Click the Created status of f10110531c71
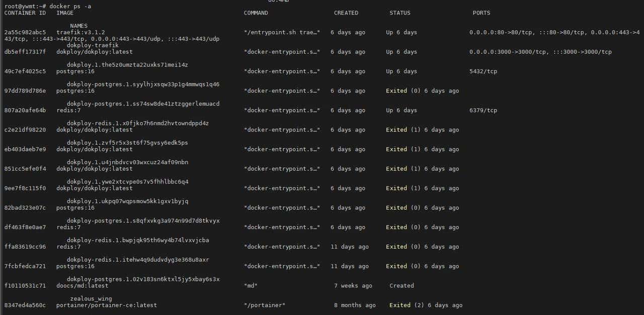The width and height of the screenshot is (644, 315). click(401, 285)
